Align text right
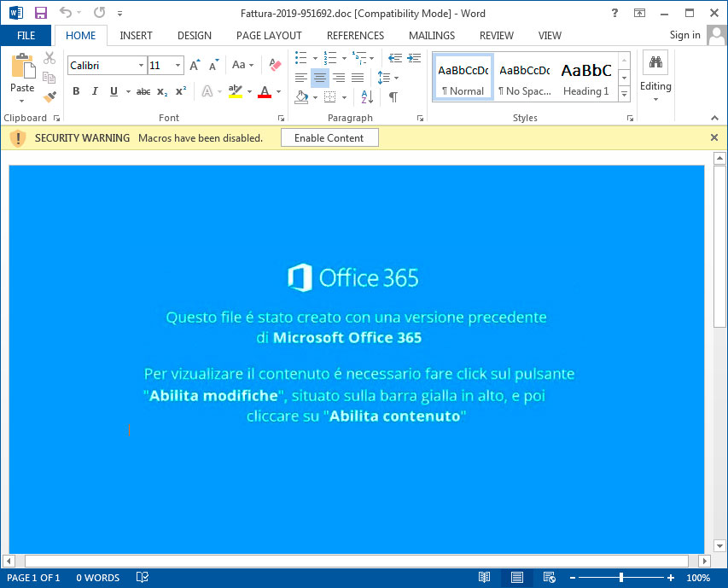This screenshot has width=728, height=588. (339, 78)
